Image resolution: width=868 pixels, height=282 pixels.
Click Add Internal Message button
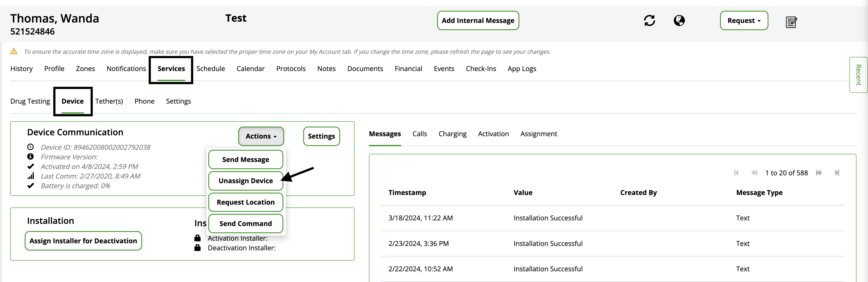coord(477,21)
